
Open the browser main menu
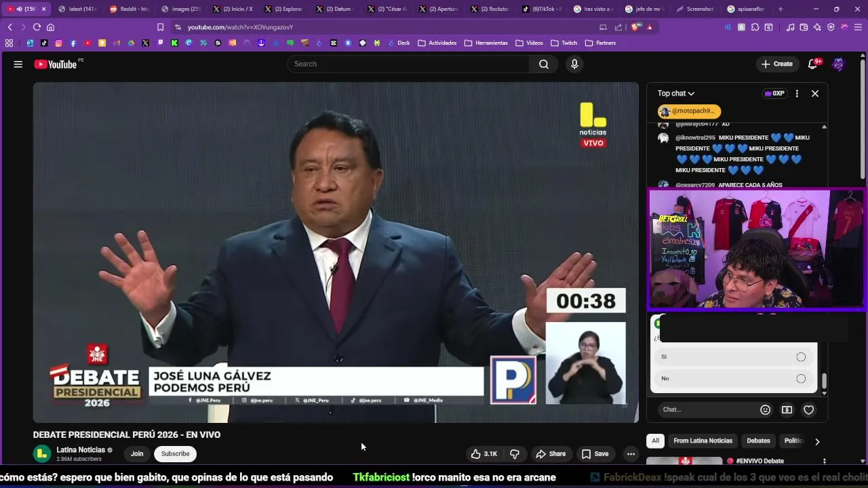pyautogui.click(x=858, y=27)
